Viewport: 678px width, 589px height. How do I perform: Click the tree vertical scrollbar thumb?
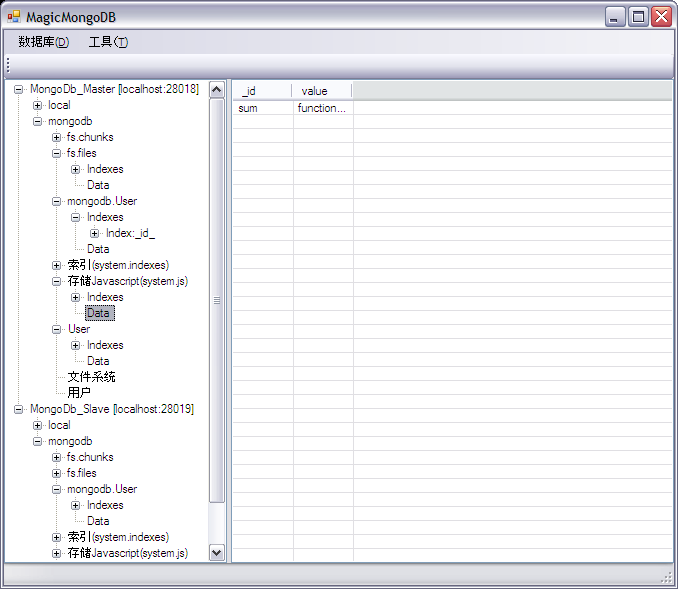[217, 301]
